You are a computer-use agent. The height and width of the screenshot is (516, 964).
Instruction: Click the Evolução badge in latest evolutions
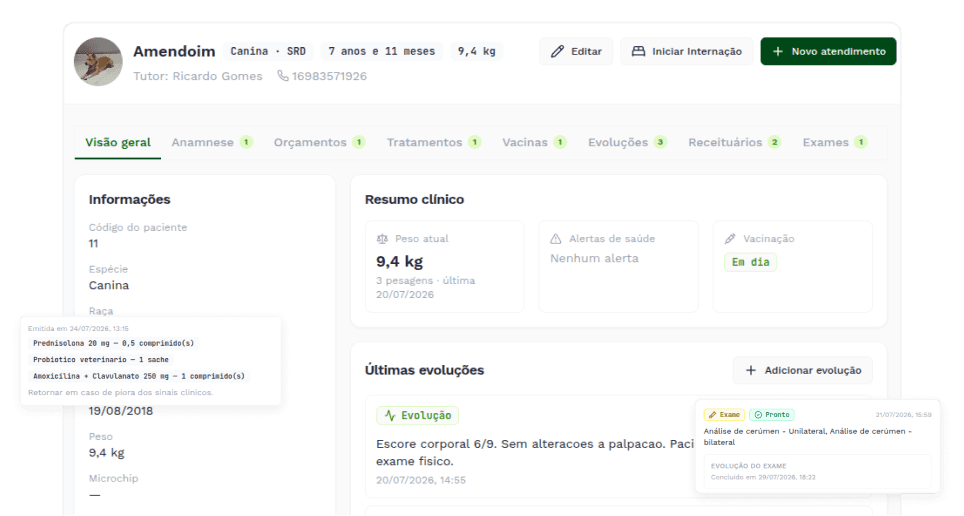click(x=417, y=416)
